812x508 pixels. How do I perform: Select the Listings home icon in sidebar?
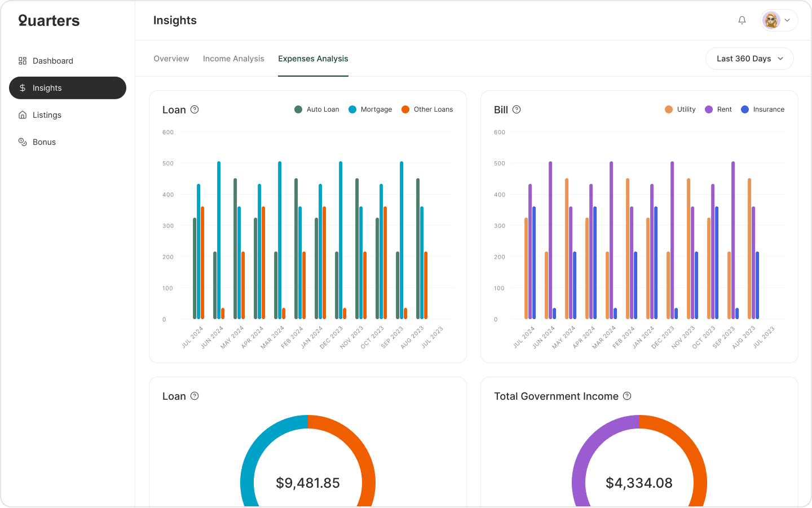23,114
